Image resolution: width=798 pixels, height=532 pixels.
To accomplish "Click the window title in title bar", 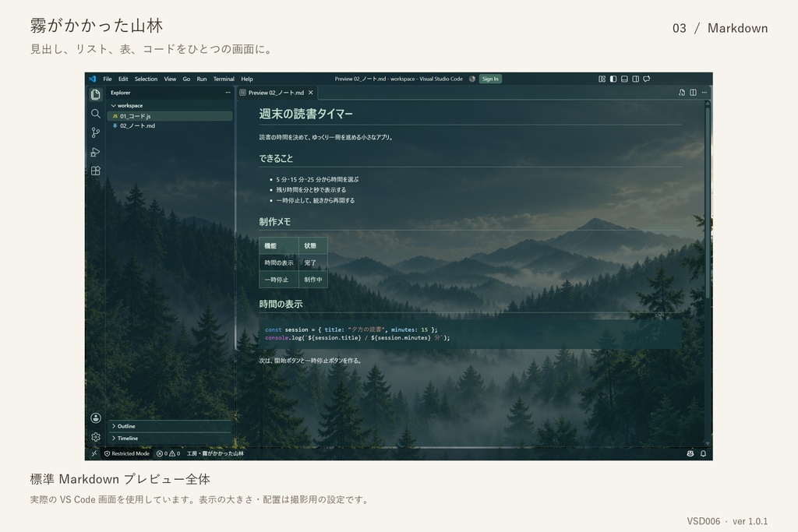I will 398,79.
